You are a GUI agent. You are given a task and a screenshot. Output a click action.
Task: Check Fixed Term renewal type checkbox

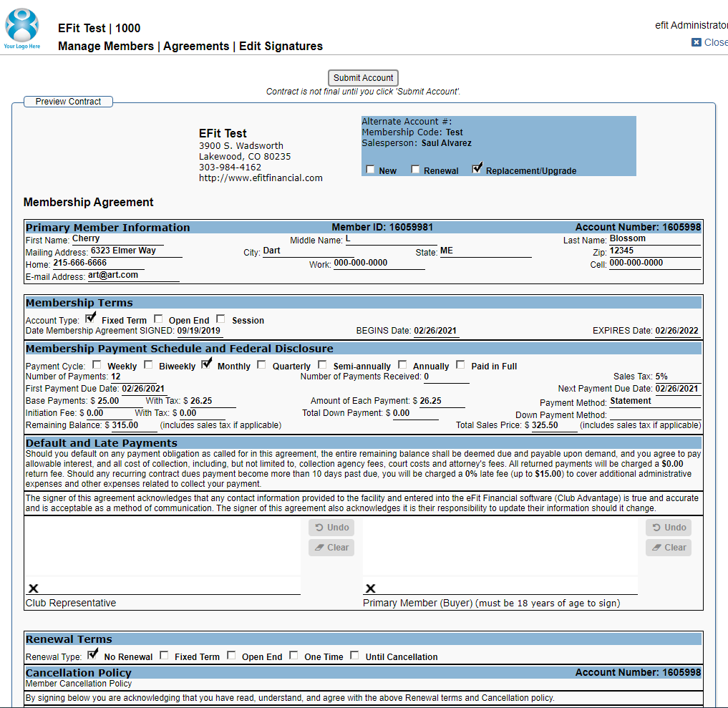click(164, 656)
